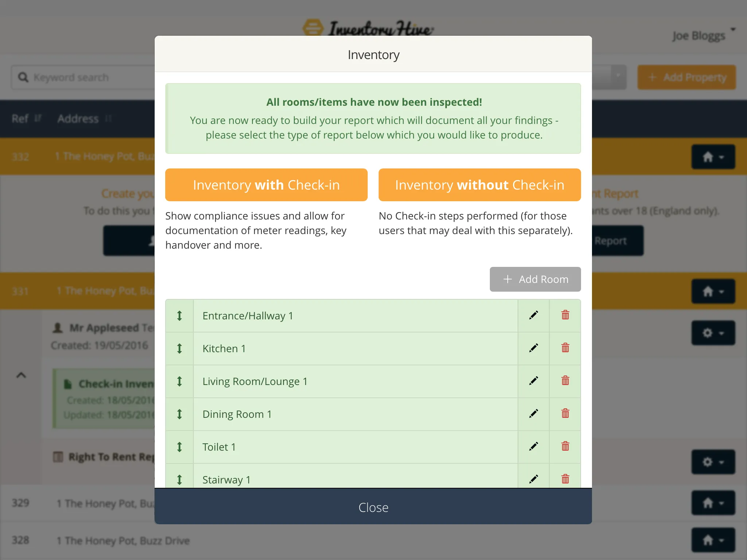Click the edit pencil icon for Toilet 1
Image resolution: width=747 pixels, height=560 pixels.
coord(534,447)
